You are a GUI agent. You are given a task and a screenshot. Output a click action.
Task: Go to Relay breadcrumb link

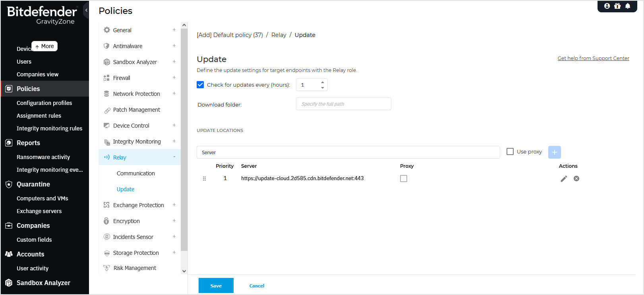279,35
